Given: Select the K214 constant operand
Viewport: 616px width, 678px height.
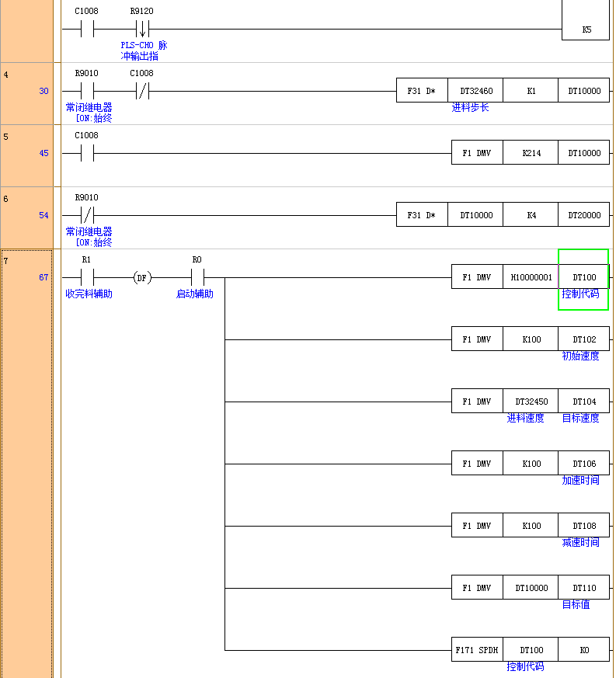Looking at the screenshot, I should 531,153.
